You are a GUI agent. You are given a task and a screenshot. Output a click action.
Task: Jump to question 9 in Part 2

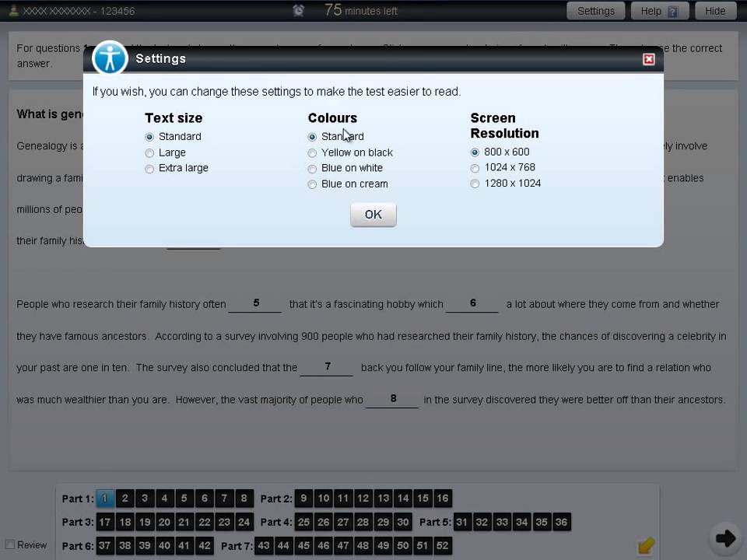303,499
